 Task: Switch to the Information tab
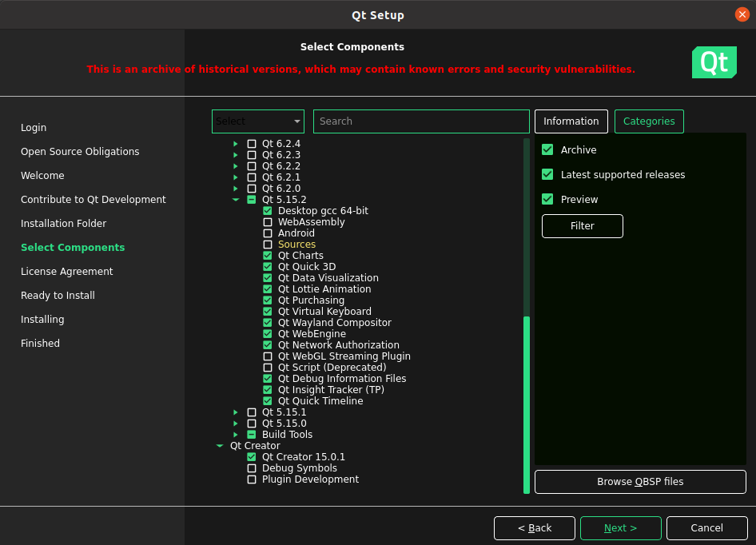(571, 121)
